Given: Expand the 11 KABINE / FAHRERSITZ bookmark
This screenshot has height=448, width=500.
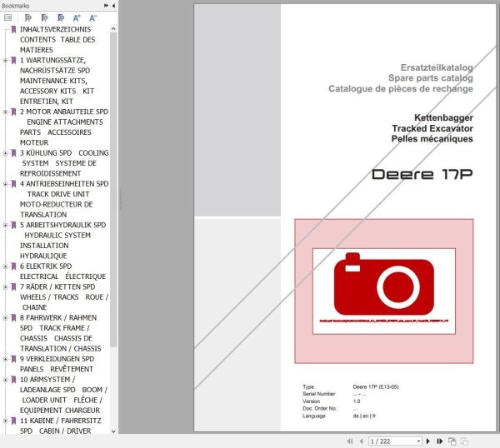Looking at the screenshot, I should tap(5, 421).
